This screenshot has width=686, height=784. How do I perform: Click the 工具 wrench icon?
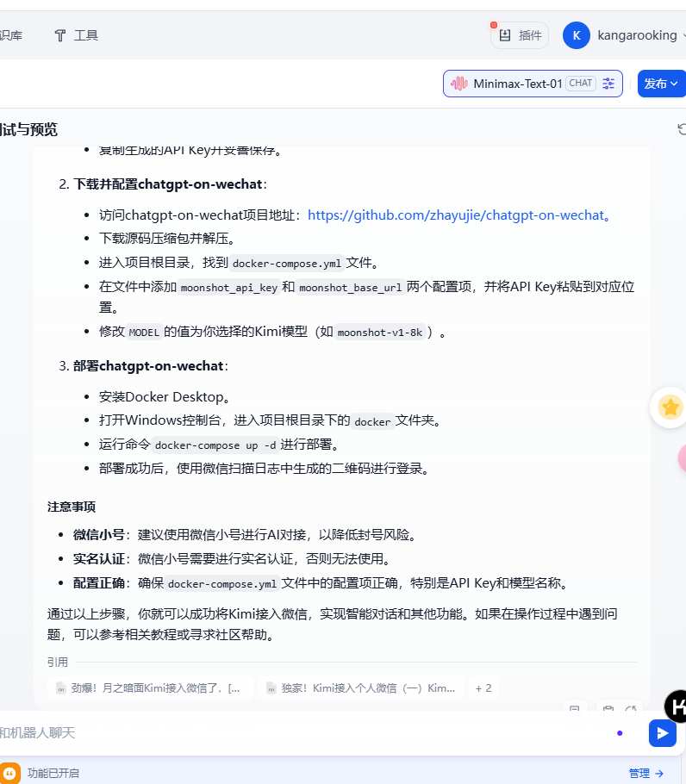click(x=60, y=35)
